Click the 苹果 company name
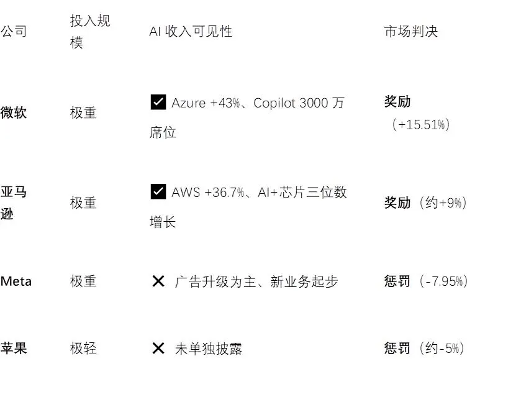The height and width of the screenshot is (420, 516). pos(14,349)
